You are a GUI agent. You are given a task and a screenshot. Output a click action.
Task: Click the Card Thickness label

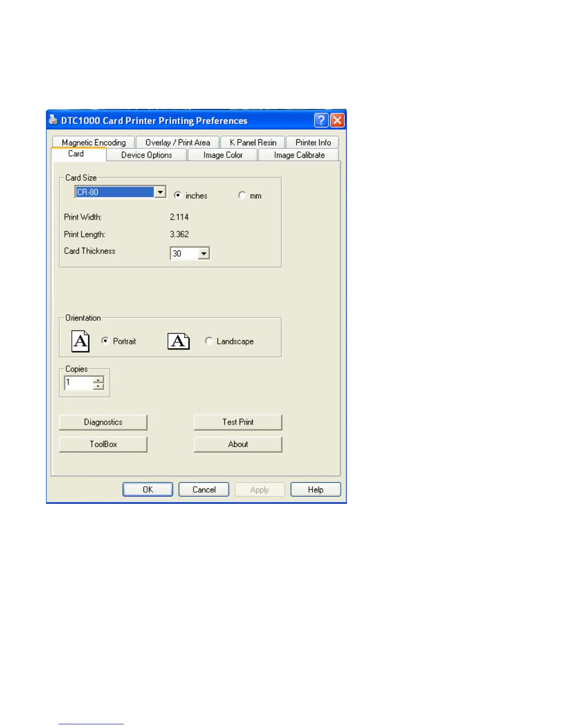pos(90,251)
